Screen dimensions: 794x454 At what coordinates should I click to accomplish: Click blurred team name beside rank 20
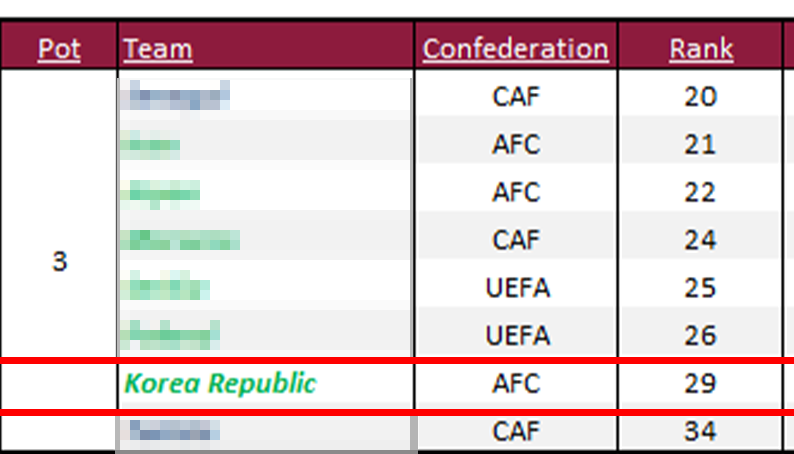pyautogui.click(x=175, y=96)
